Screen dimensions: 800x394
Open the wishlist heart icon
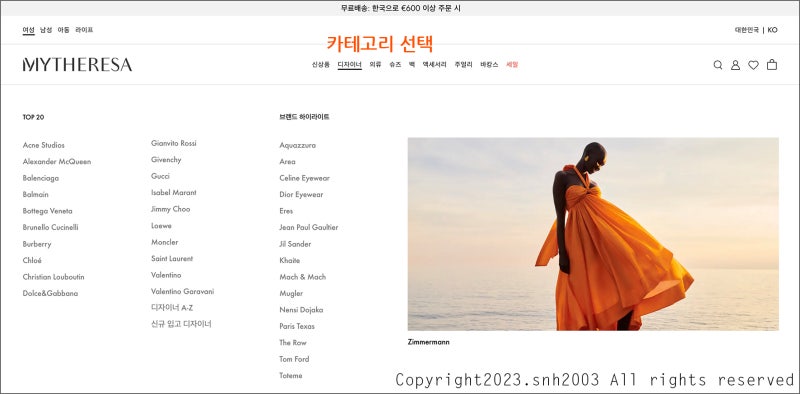click(x=754, y=65)
